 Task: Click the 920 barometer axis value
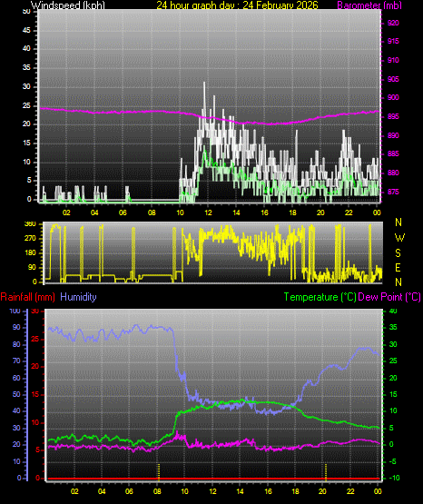point(393,23)
